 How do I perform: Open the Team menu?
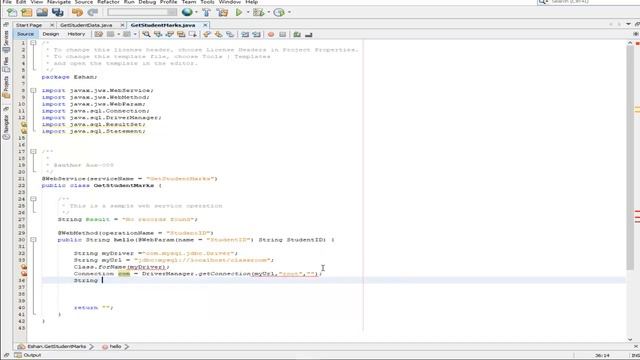189,2
